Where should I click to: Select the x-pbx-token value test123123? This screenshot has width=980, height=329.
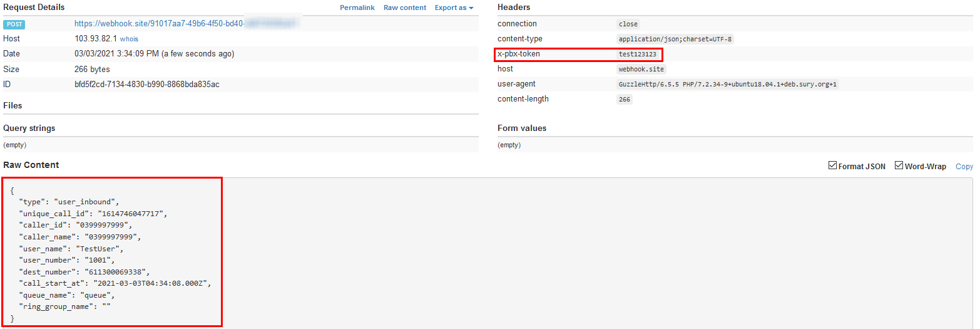pos(637,54)
